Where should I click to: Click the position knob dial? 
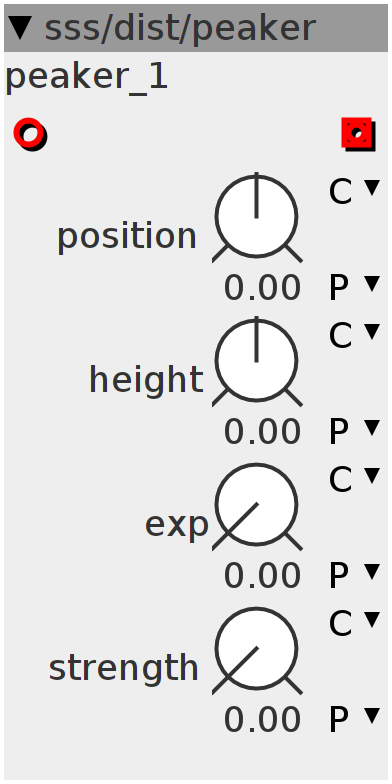pyautogui.click(x=257, y=217)
